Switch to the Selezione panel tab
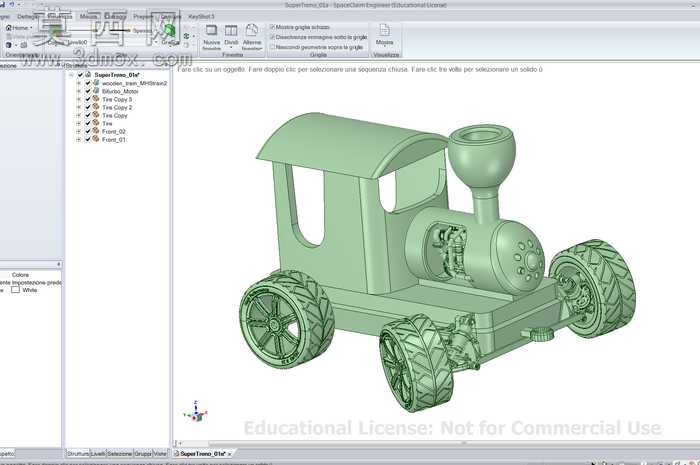This screenshot has width=700, height=465. [120, 453]
